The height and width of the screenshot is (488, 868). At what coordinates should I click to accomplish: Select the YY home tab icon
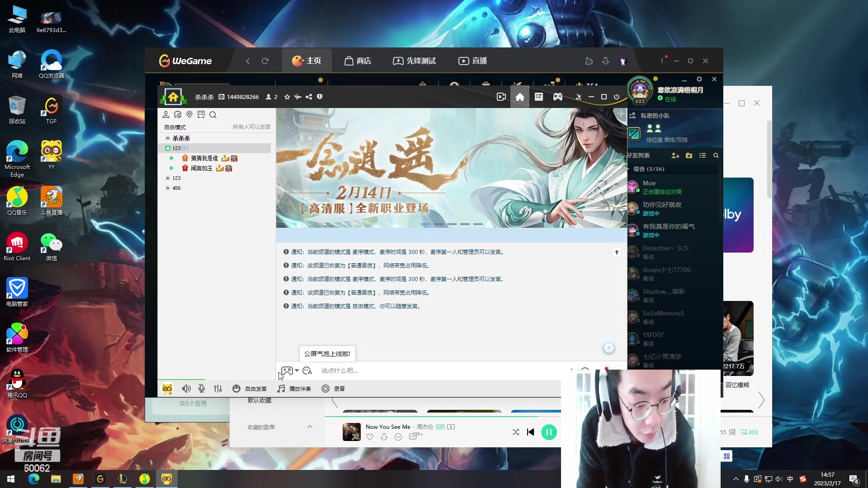[x=520, y=97]
